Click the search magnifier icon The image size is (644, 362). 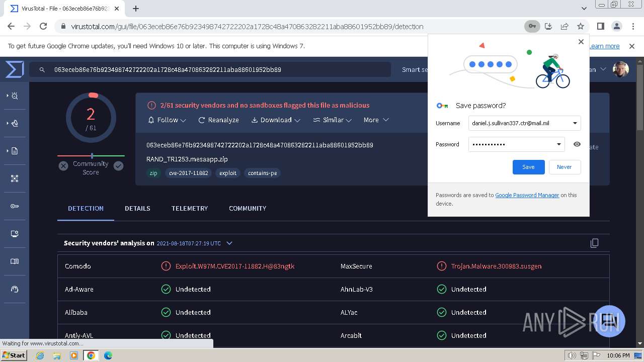pyautogui.click(x=42, y=70)
